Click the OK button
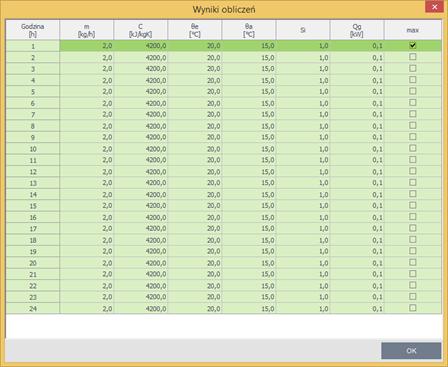 [411, 351]
